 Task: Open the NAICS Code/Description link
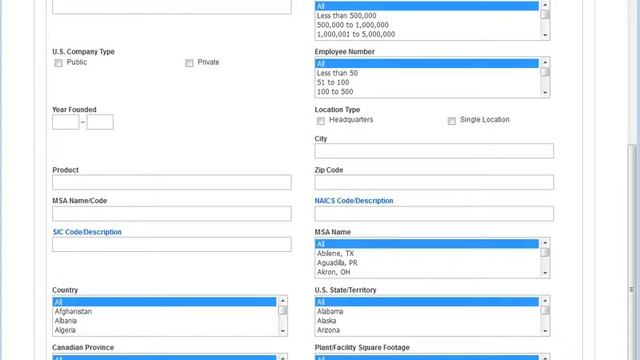coord(354,201)
